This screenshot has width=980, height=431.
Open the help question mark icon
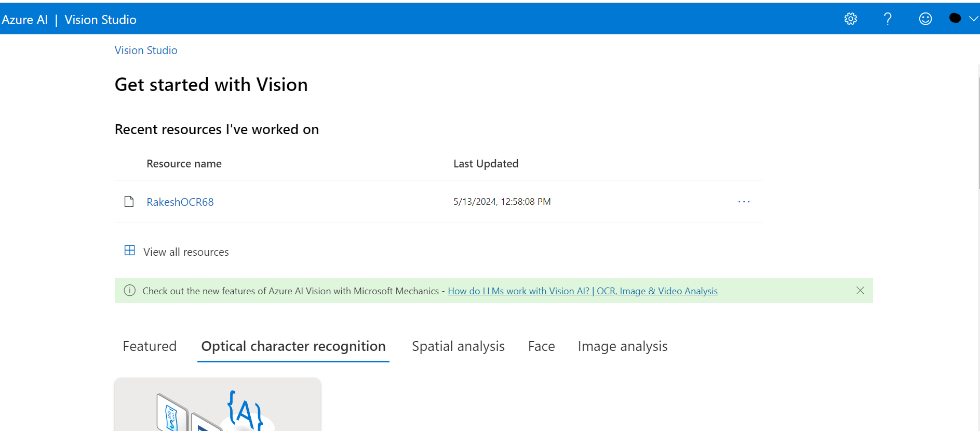coord(888,19)
